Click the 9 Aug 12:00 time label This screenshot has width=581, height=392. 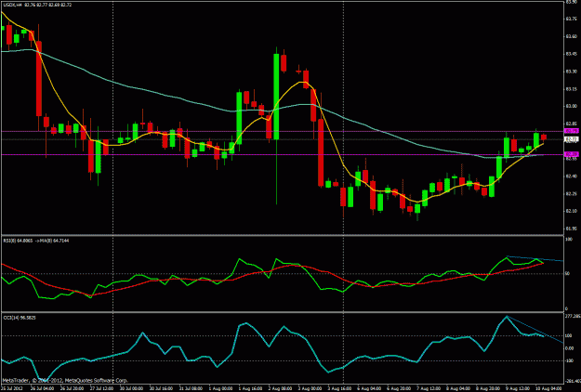pyautogui.click(x=516, y=388)
